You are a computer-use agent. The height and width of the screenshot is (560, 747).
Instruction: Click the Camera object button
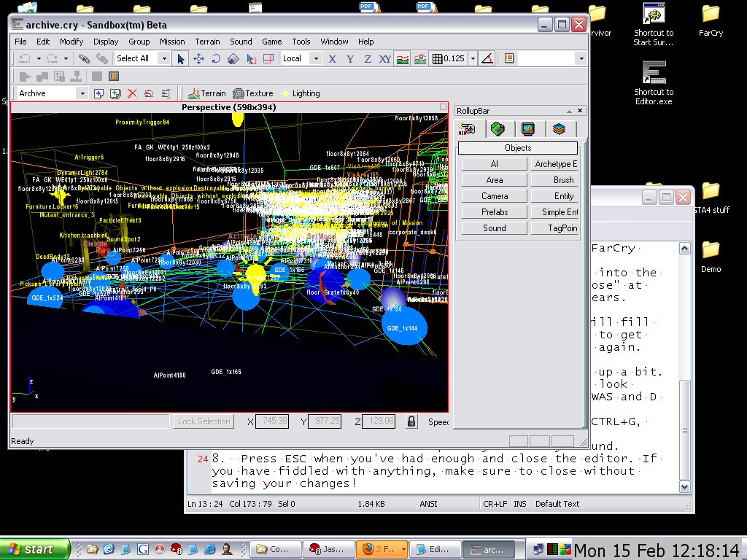495,196
